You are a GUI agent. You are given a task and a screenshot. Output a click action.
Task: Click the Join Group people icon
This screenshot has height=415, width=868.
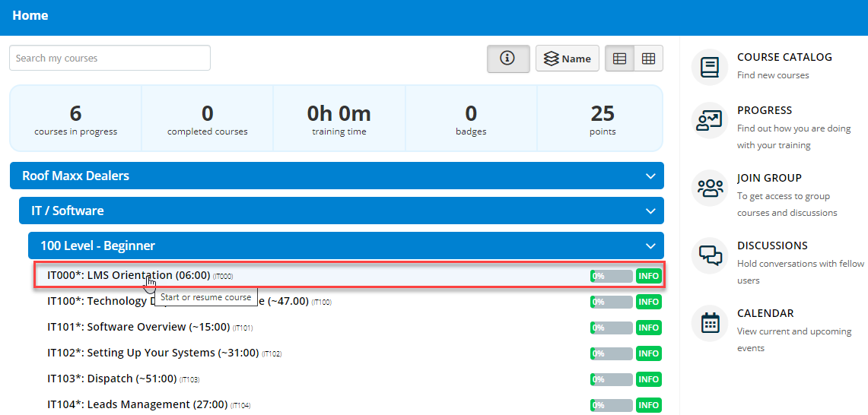point(710,188)
